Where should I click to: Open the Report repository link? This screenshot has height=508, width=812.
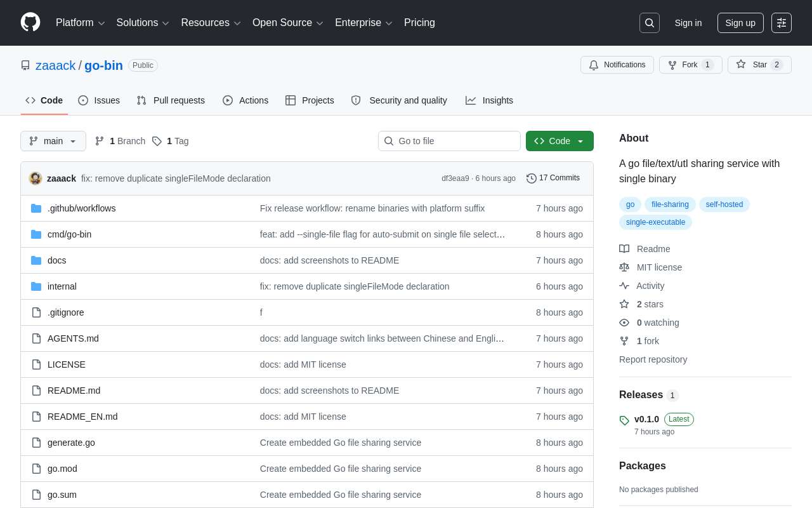(x=653, y=359)
